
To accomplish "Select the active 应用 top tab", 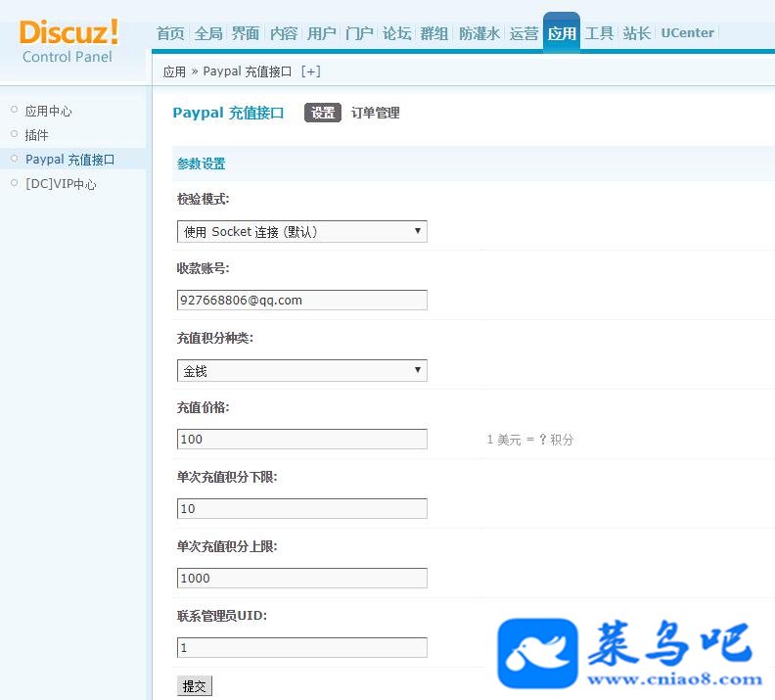I will 562,32.
